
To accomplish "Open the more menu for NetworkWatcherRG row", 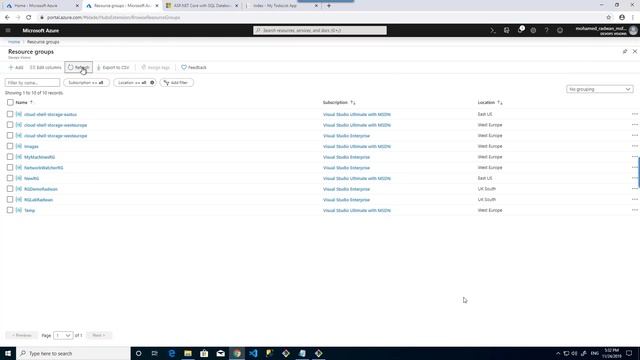I will coord(634,167).
